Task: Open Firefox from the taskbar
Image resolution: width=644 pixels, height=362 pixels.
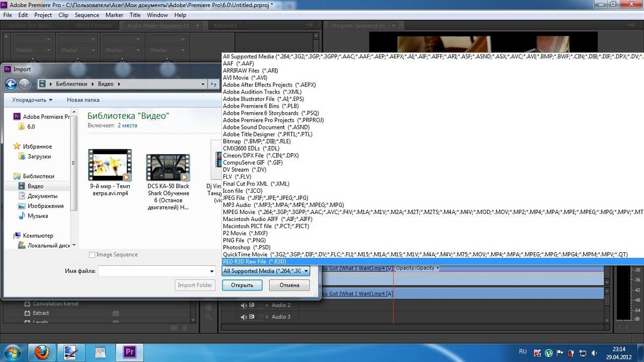Action: point(42,352)
